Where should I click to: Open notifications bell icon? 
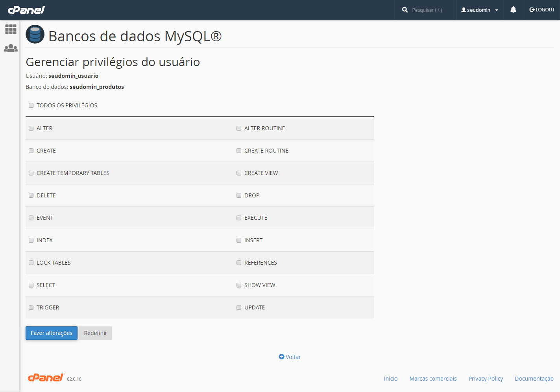513,9
